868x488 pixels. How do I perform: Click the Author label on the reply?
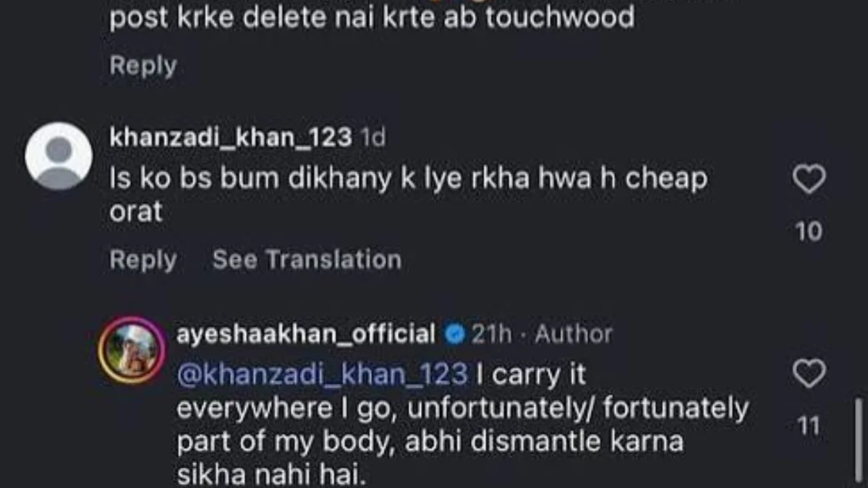[574, 334]
